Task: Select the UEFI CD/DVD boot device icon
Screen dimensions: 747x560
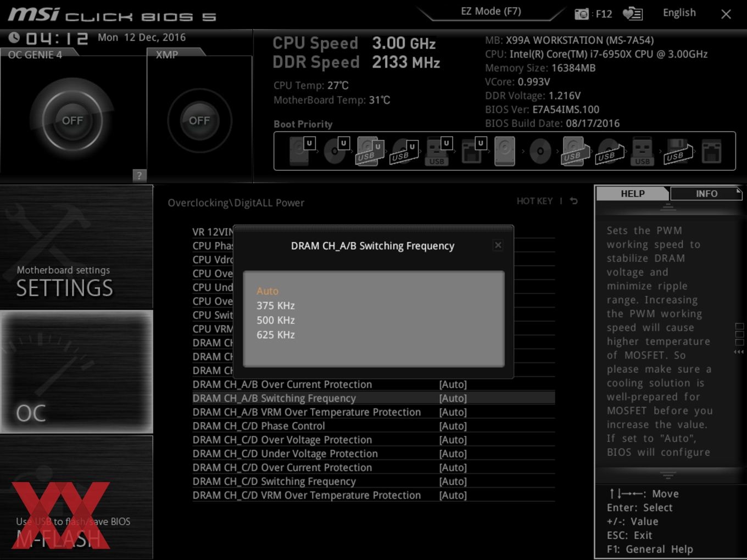Action: coord(336,151)
